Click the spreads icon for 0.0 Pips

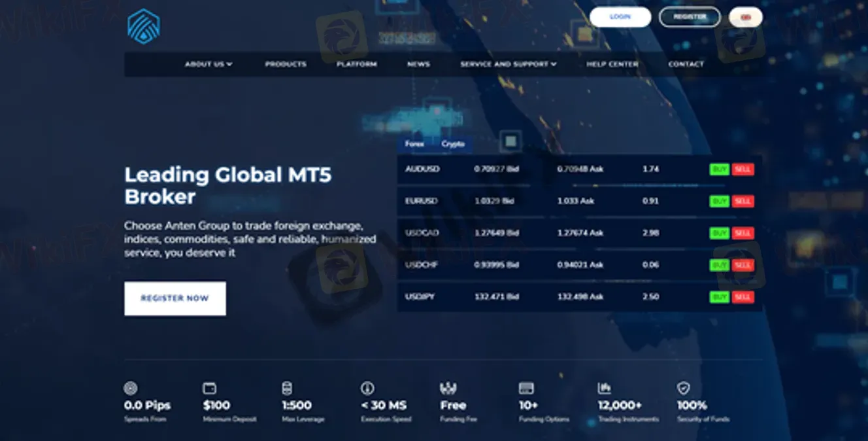(131, 388)
